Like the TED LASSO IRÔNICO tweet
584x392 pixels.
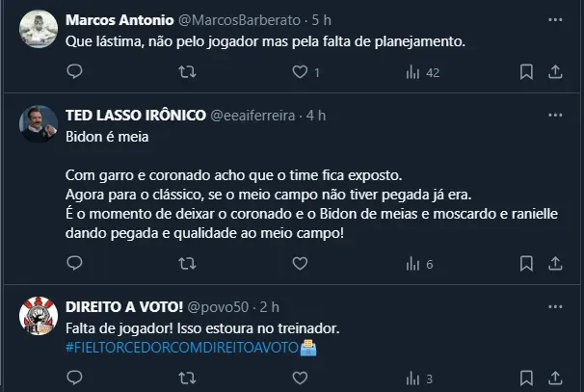[x=300, y=263]
